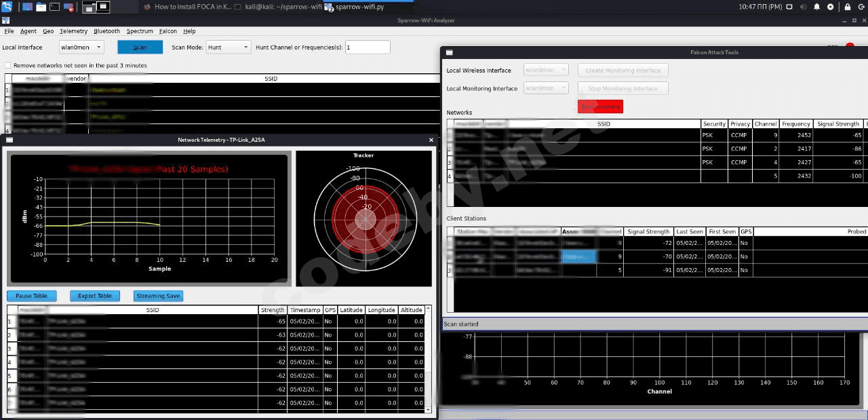Click the volume icon in the system tray
This screenshot has height=420, width=868.
pyautogui.click(x=802, y=7)
